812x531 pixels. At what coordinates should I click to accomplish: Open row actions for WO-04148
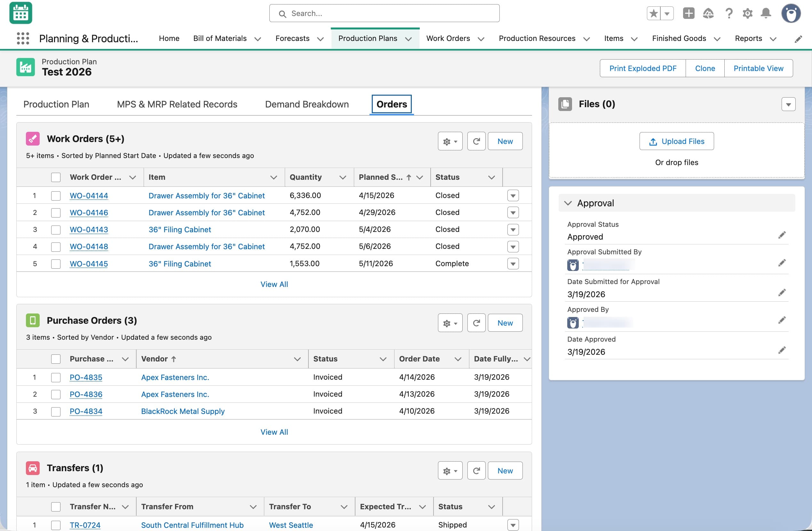tap(513, 247)
